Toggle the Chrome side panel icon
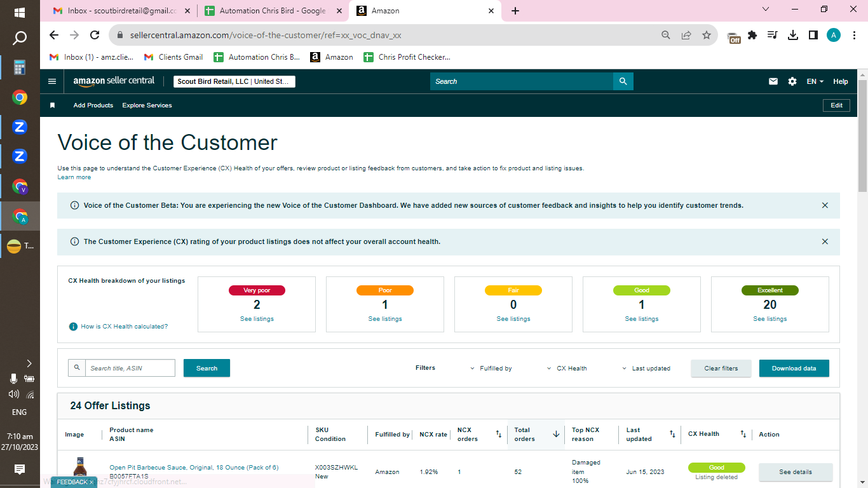This screenshot has height=488, width=868. point(813,35)
